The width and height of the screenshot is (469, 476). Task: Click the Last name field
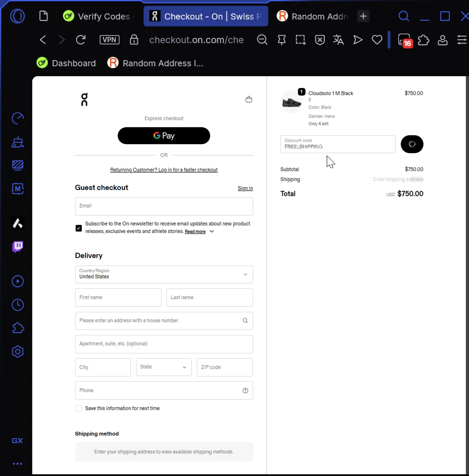(x=210, y=297)
